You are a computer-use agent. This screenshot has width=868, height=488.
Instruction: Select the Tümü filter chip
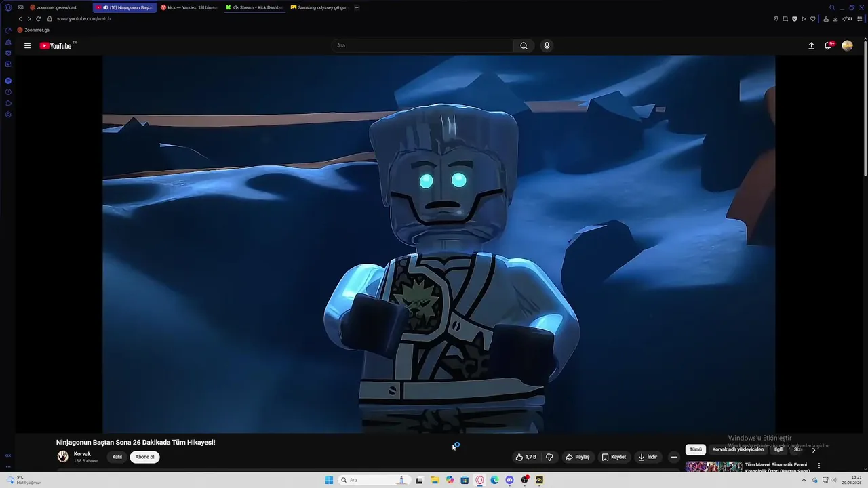[x=696, y=449]
